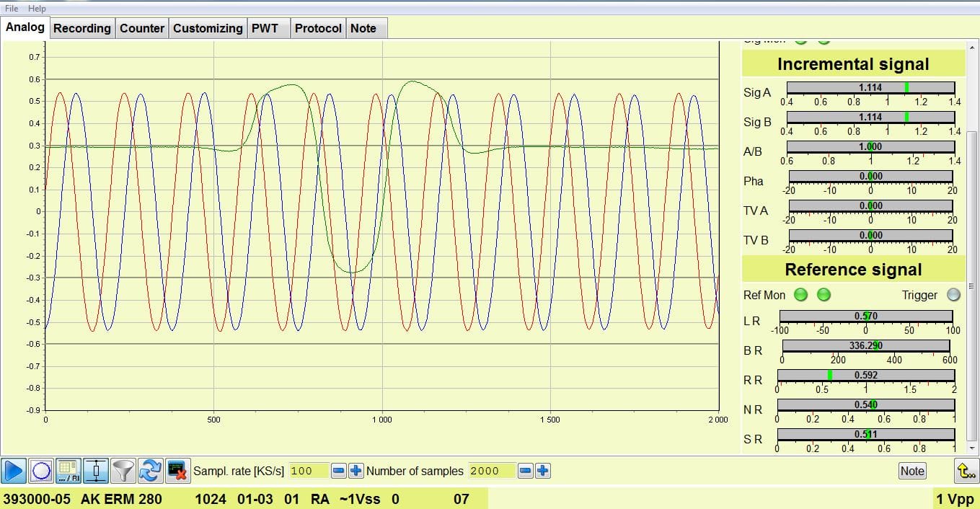Open the funnel filter tool
Image resolution: width=980 pixels, height=509 pixels.
coord(123,471)
